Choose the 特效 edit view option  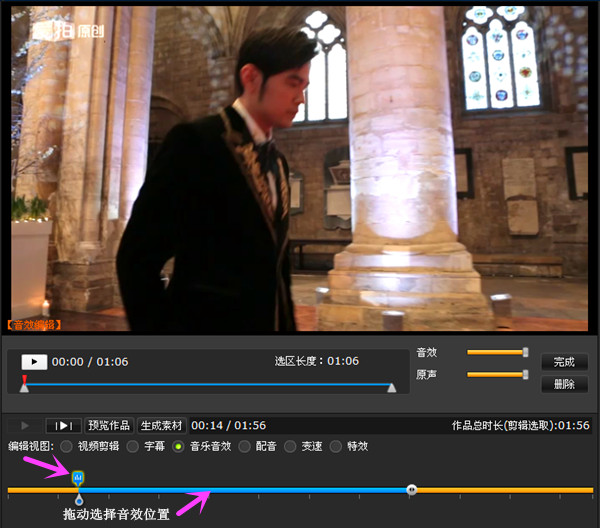pyautogui.click(x=336, y=446)
